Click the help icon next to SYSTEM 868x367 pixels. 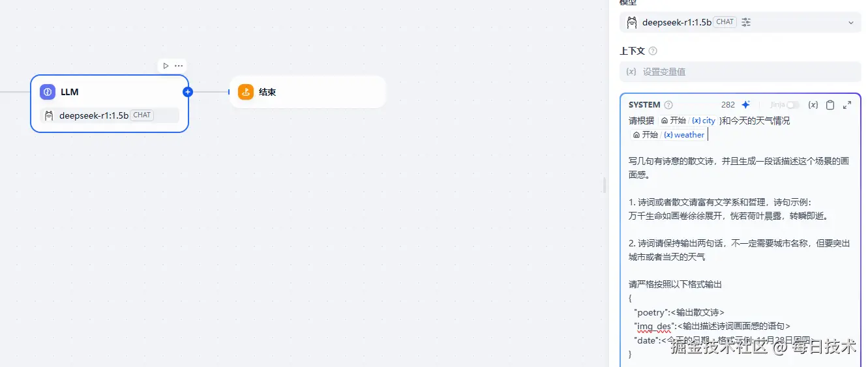[668, 105]
